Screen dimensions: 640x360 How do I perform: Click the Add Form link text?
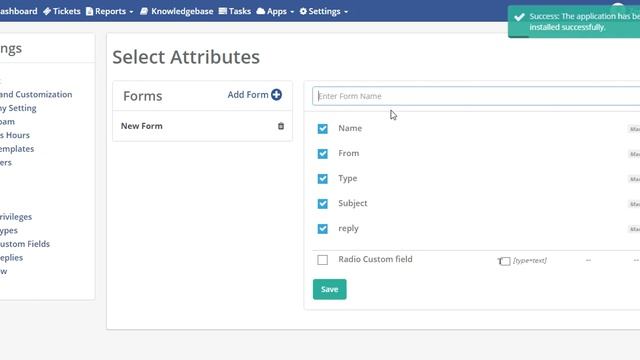click(x=248, y=95)
